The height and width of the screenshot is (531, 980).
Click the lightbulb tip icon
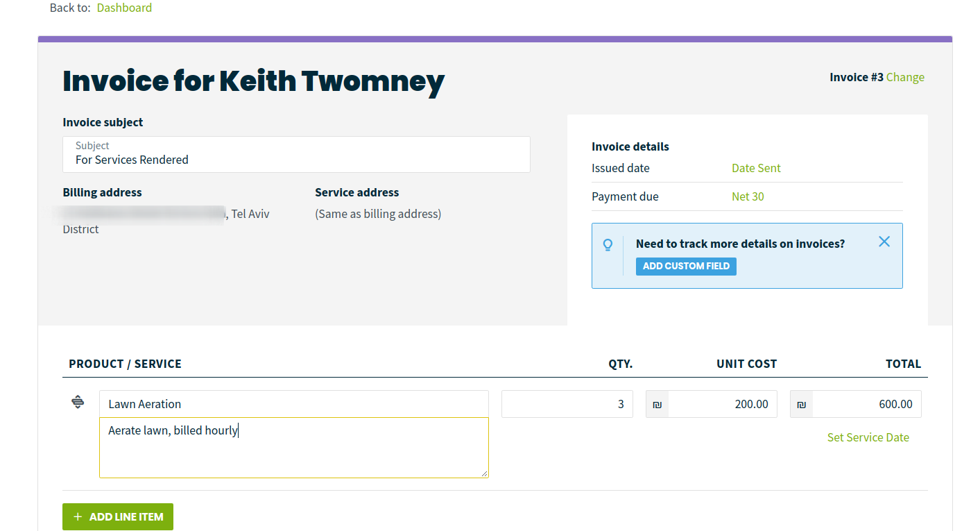[x=608, y=245]
